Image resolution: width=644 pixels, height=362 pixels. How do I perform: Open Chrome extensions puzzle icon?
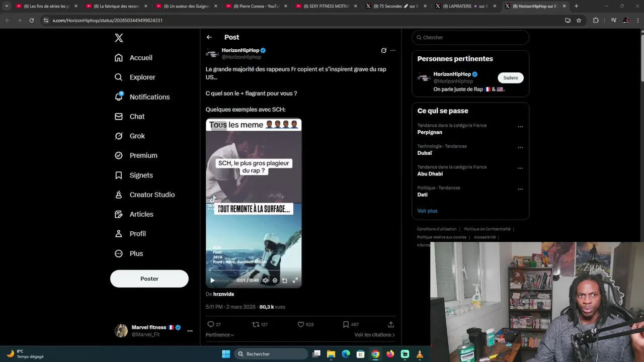pyautogui.click(x=596, y=21)
